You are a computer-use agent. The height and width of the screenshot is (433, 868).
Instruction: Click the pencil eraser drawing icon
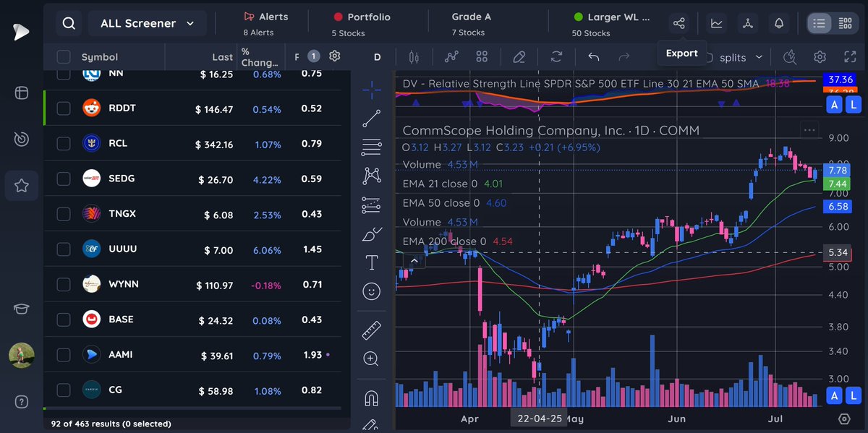coord(519,56)
